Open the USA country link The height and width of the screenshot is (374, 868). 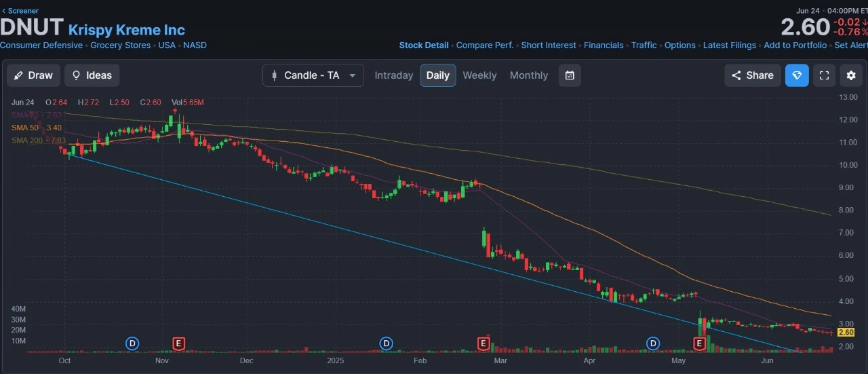tap(167, 45)
